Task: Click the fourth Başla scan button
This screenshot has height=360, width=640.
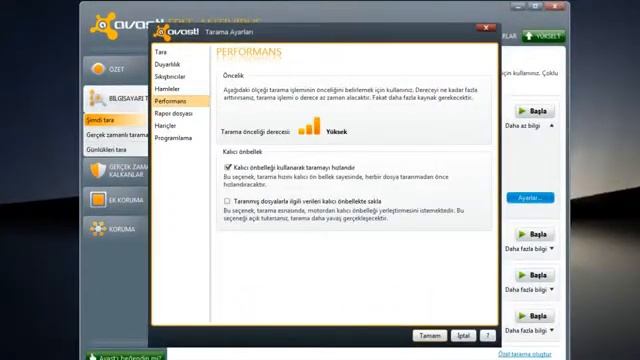Action: pos(534,316)
